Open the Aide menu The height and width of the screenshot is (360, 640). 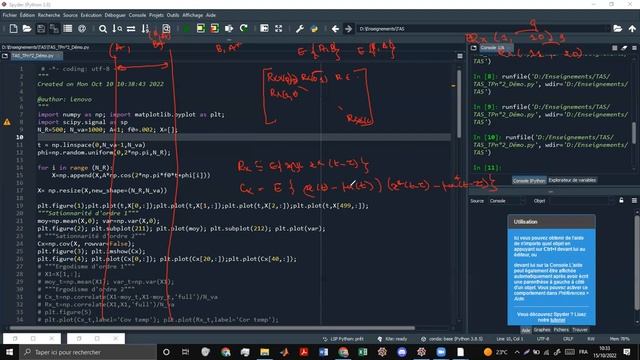[x=211, y=15]
